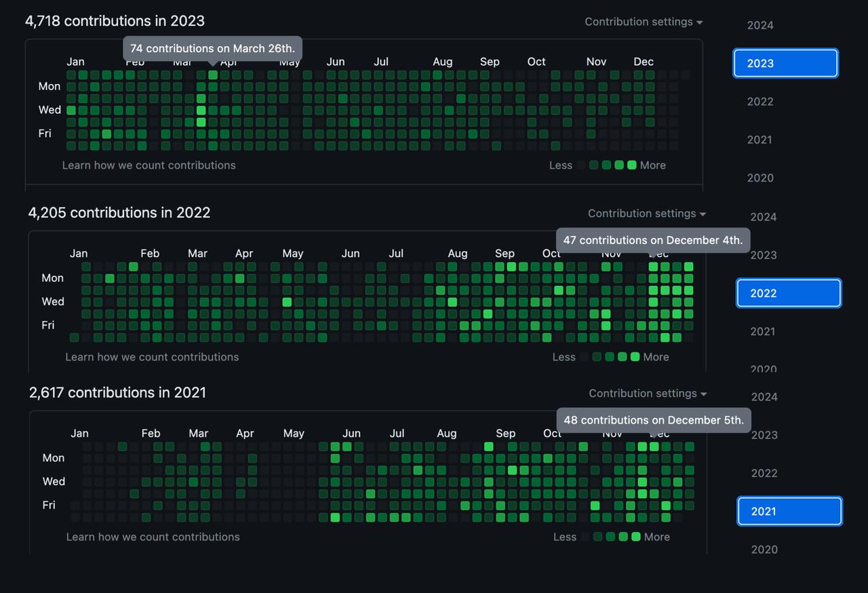Image resolution: width=868 pixels, height=593 pixels.
Task: Choose 2020 in the year list beside the 2023 graph
Action: [760, 178]
